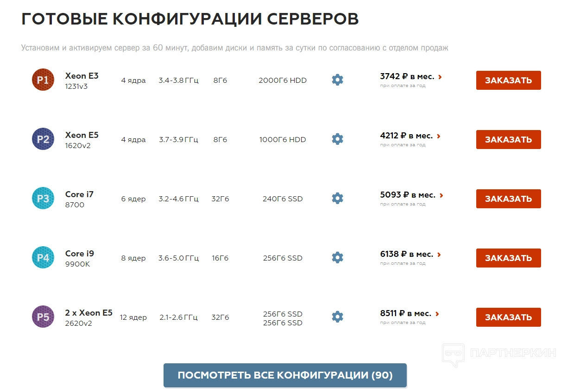This screenshot has height=392, width=580.
Task: Click the 12 ядер core count
Action: click(133, 317)
